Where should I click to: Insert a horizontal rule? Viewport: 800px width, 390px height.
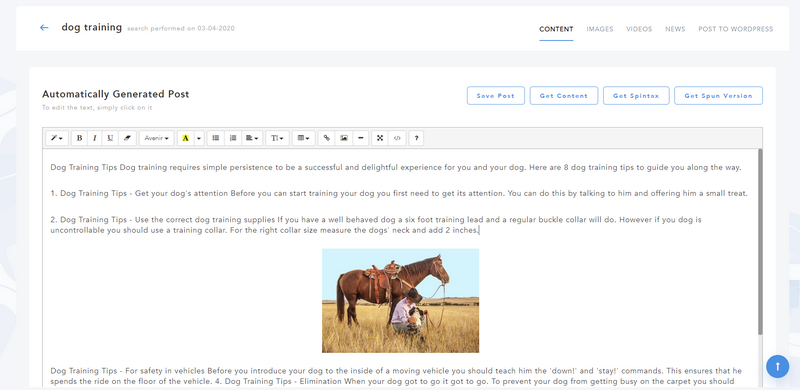point(361,138)
